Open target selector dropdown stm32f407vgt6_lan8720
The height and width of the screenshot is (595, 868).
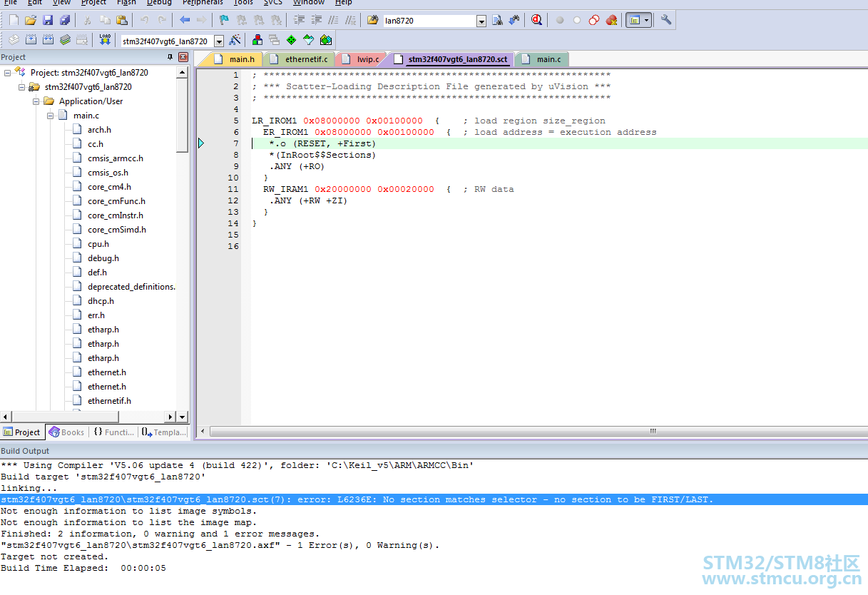[218, 41]
